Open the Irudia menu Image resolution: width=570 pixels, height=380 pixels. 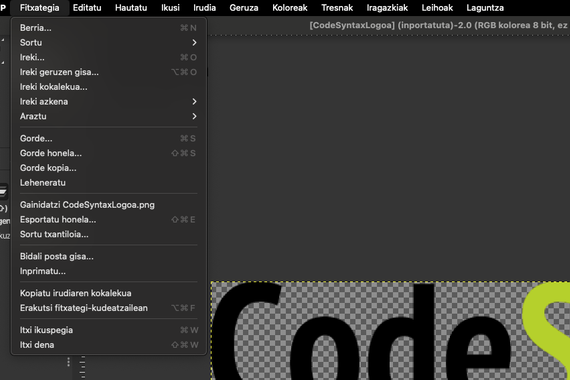tap(204, 8)
